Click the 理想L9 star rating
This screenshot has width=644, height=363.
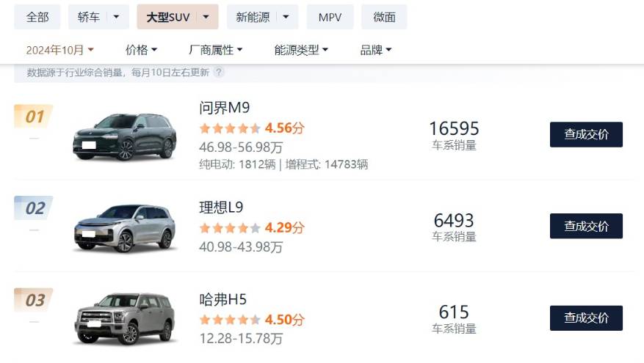pyautogui.click(x=230, y=227)
